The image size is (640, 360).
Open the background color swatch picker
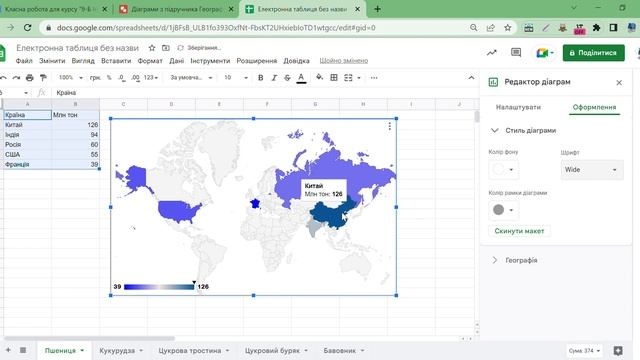tap(504, 169)
